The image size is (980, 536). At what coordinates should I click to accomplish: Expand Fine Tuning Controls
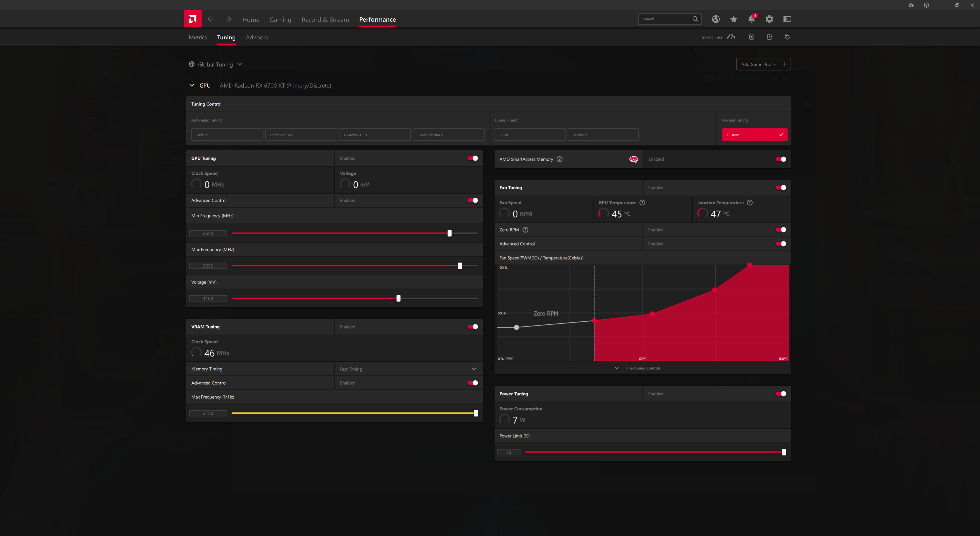(x=638, y=368)
